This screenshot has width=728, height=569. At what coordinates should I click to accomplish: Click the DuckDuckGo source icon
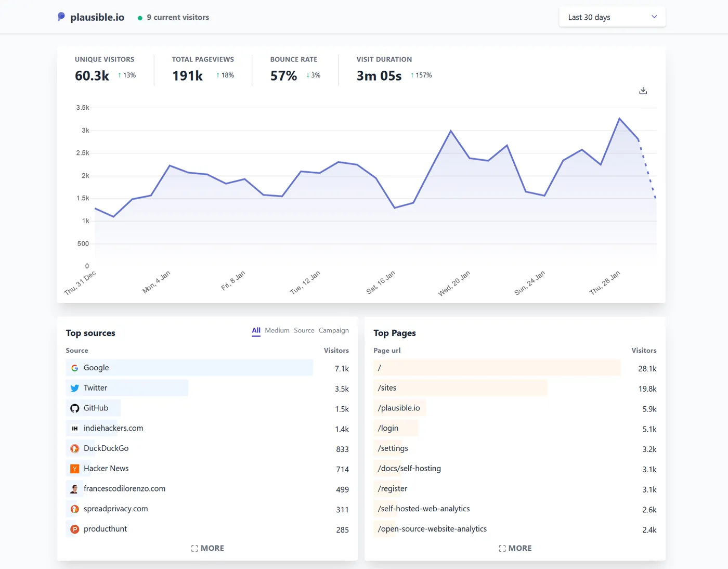pos(75,448)
